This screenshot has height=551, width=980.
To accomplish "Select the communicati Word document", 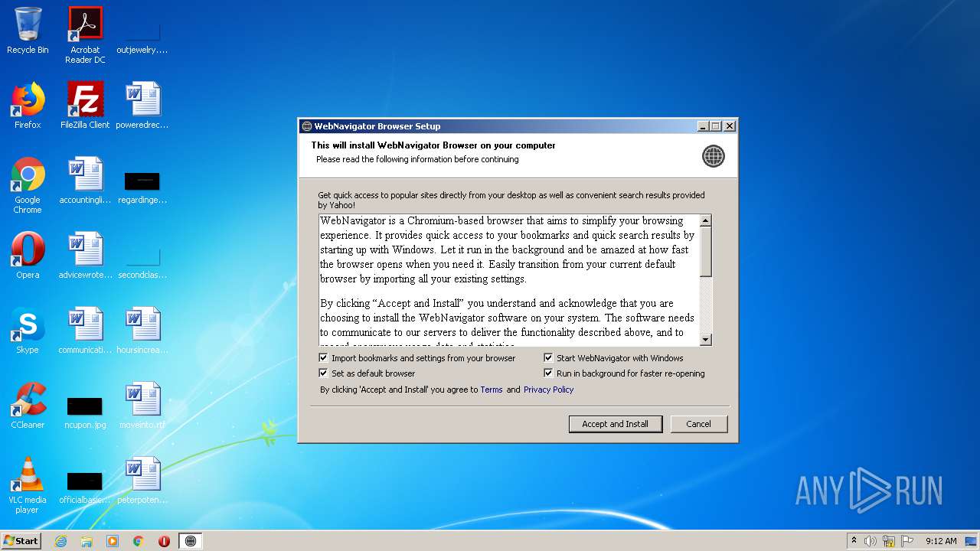I will pyautogui.click(x=85, y=331).
